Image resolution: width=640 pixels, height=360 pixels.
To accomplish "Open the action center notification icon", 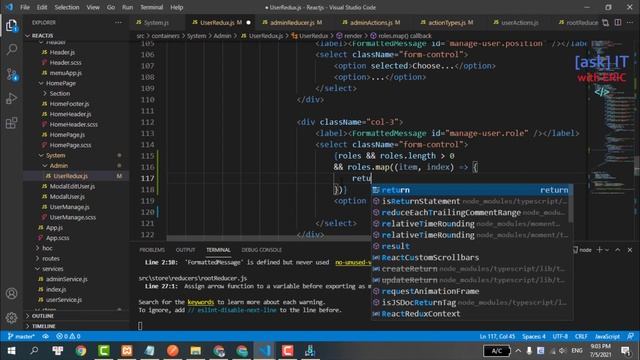I will pos(625,351).
